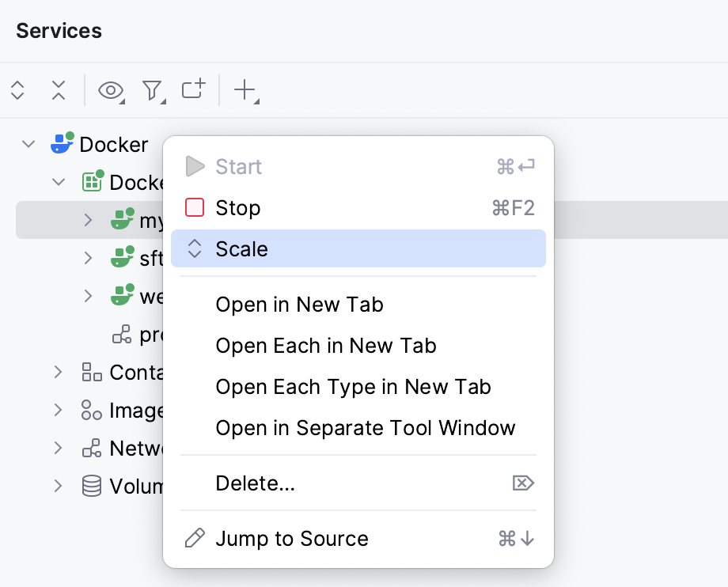Open view options via the eye icon
Image resolution: width=728 pixels, height=587 pixels.
[109, 90]
